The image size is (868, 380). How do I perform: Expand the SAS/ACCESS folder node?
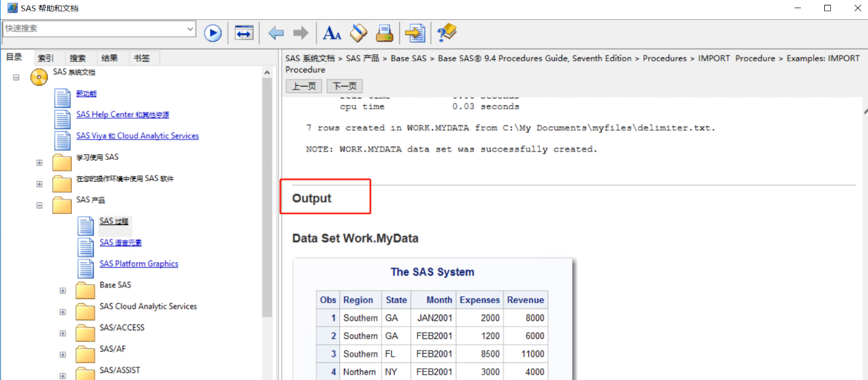[x=62, y=333]
